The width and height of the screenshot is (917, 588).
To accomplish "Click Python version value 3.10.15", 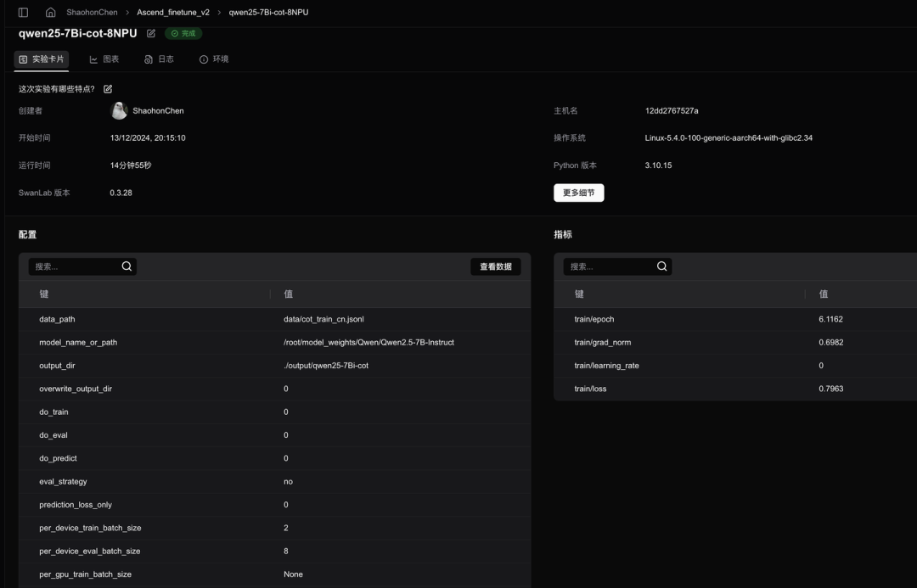I will [x=659, y=165].
